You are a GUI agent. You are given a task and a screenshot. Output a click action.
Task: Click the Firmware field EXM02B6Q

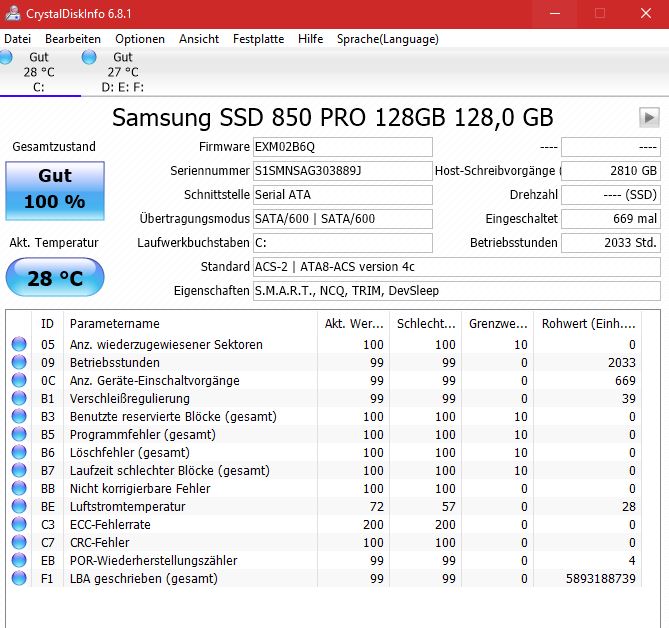tap(343, 147)
